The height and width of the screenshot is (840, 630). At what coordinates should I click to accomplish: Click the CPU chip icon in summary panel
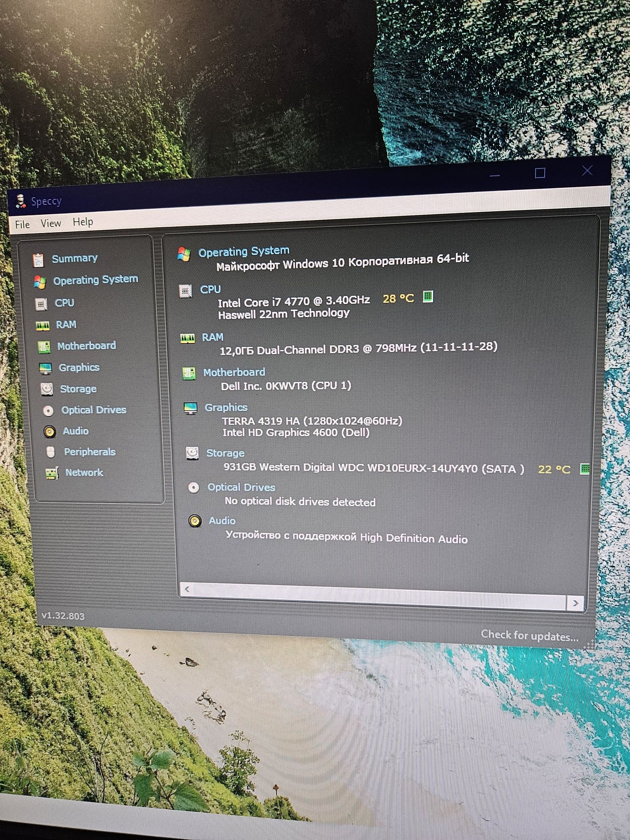185,291
